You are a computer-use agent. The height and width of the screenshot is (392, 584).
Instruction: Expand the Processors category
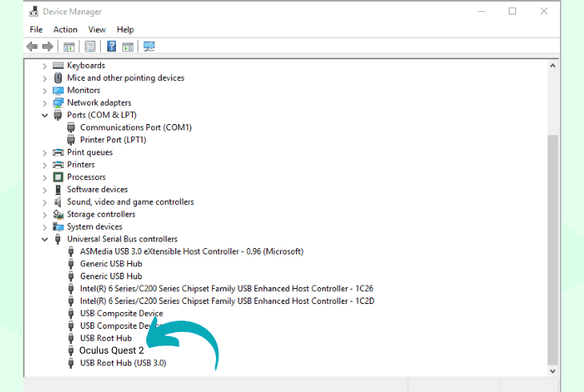tap(45, 178)
